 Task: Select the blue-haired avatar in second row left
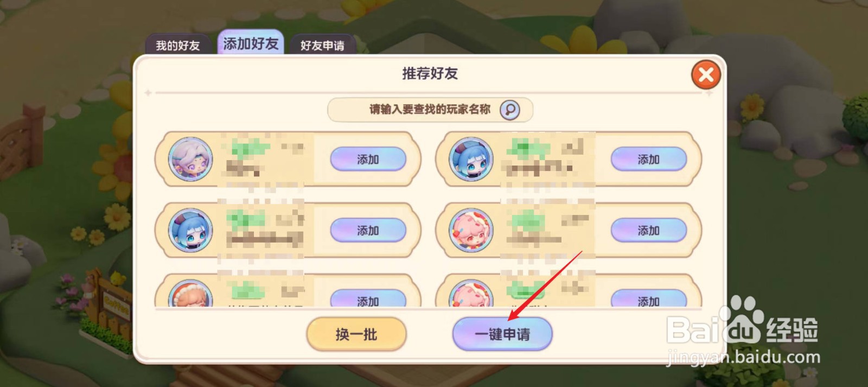coord(190,230)
